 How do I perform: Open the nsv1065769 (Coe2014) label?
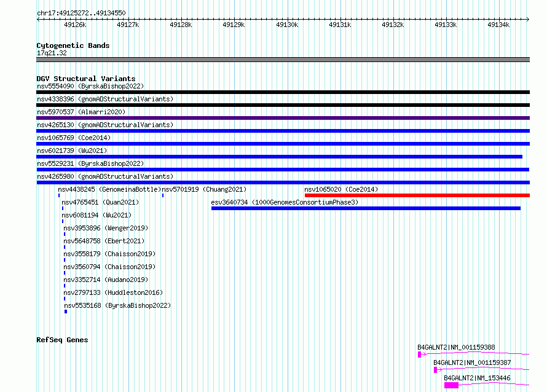coord(74,138)
